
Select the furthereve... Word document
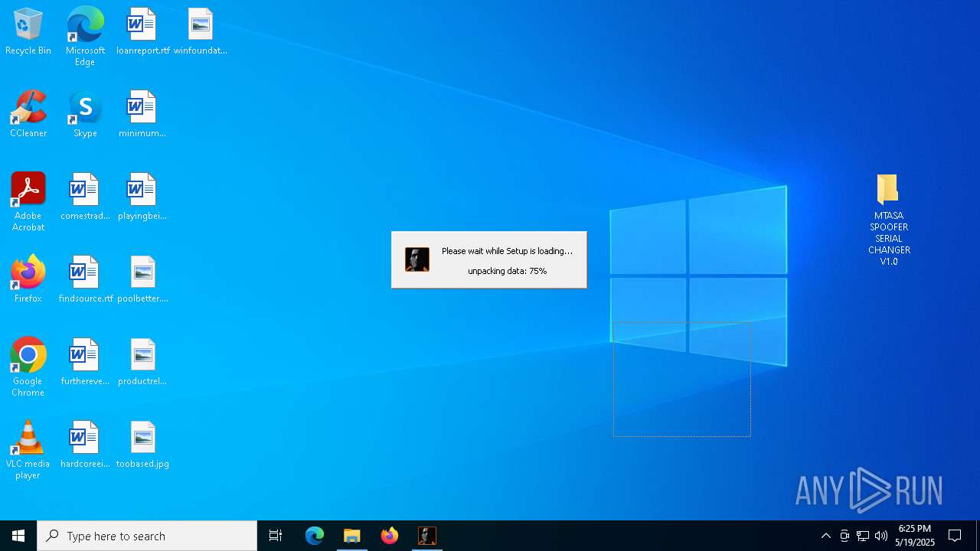click(85, 362)
